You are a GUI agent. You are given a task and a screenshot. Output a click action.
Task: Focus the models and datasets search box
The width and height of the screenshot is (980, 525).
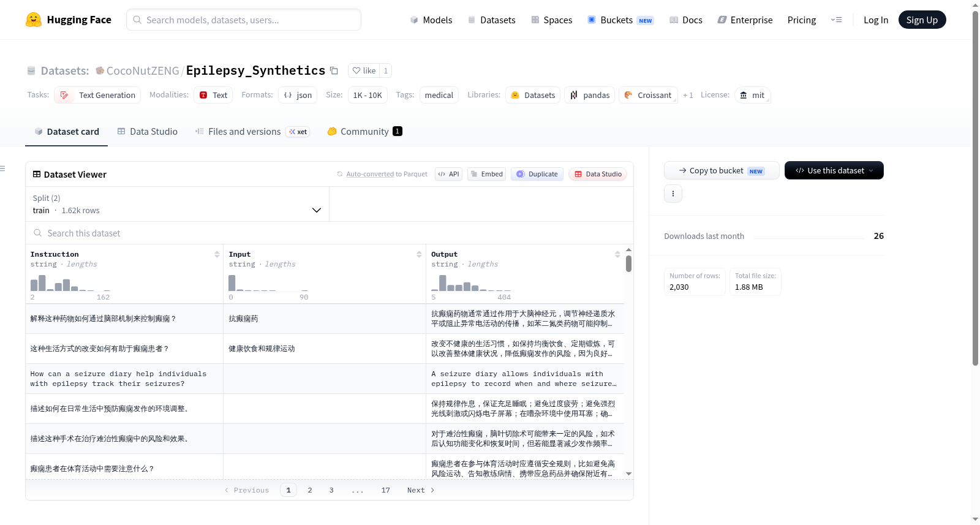(244, 20)
